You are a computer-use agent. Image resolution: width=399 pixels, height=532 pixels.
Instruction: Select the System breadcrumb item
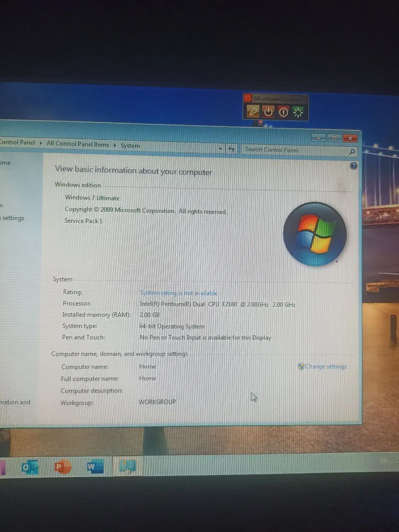pos(130,145)
